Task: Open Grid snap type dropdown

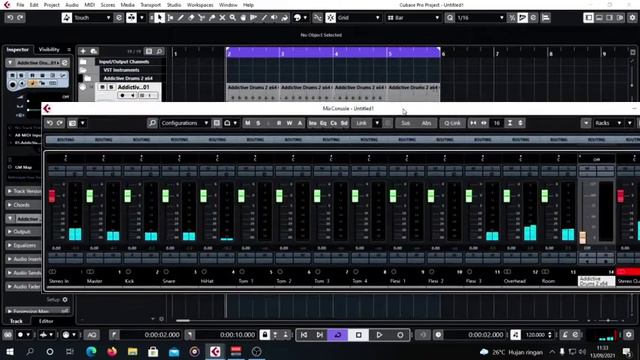Action: (358, 18)
